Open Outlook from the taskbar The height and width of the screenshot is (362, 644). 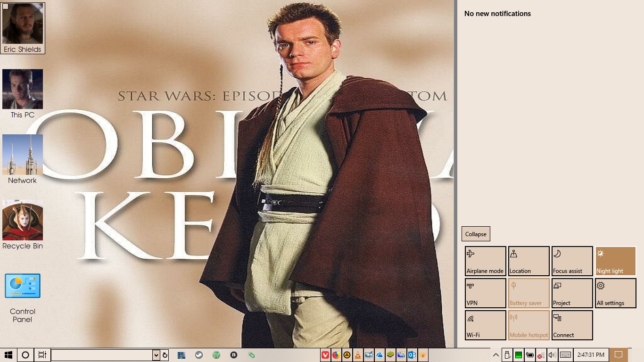tap(412, 355)
